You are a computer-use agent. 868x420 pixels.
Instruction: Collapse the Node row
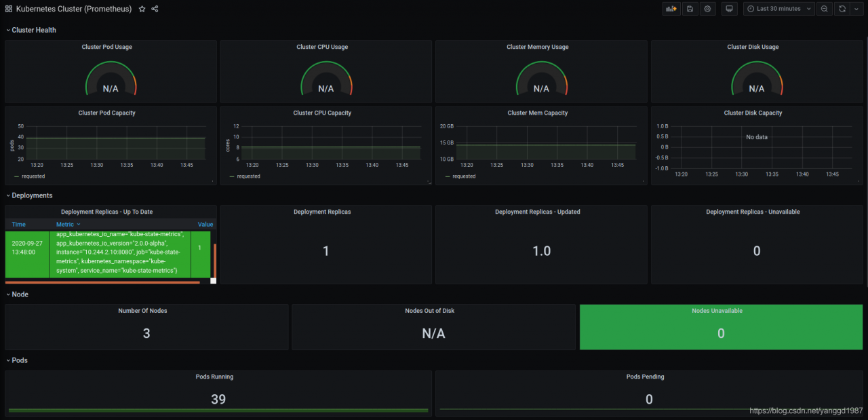pyautogui.click(x=17, y=294)
